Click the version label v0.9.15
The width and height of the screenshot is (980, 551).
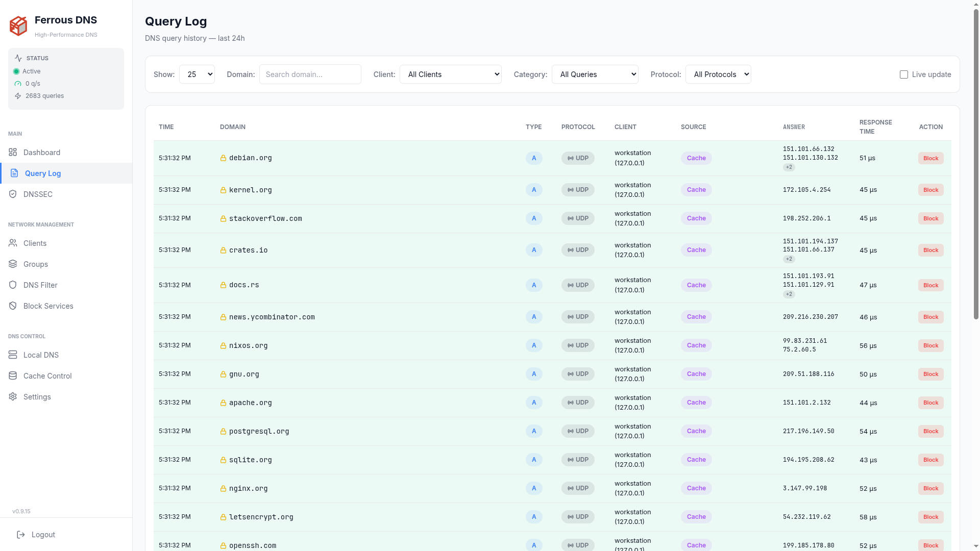[21, 511]
